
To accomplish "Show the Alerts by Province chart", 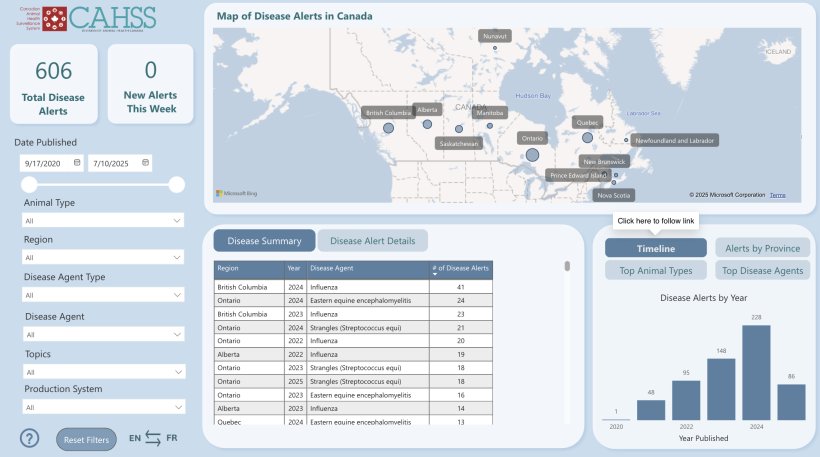I will [x=762, y=248].
